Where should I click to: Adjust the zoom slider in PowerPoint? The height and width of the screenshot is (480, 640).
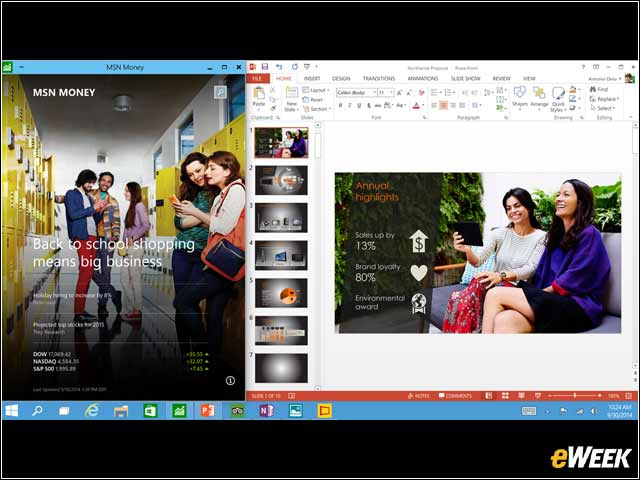575,396
